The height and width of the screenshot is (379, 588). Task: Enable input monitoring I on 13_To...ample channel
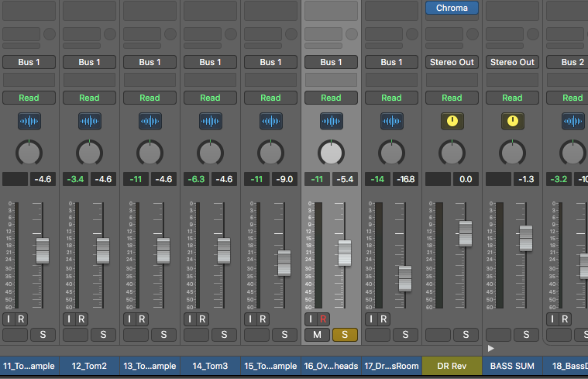(129, 319)
